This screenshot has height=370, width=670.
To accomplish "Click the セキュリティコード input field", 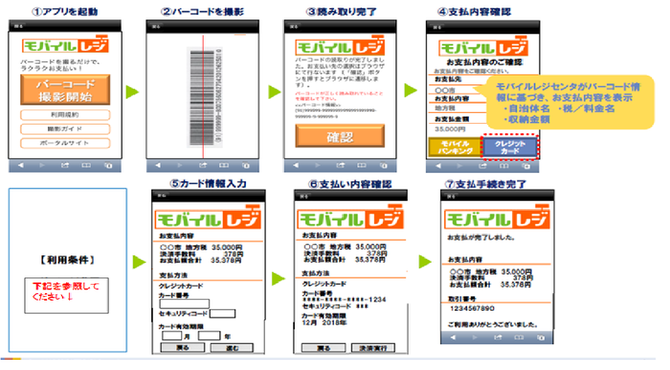I will [x=222, y=314].
